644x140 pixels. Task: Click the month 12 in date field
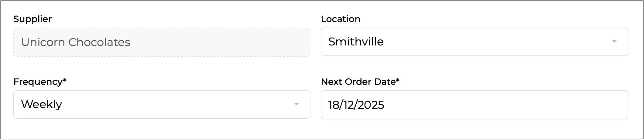[x=348, y=105]
